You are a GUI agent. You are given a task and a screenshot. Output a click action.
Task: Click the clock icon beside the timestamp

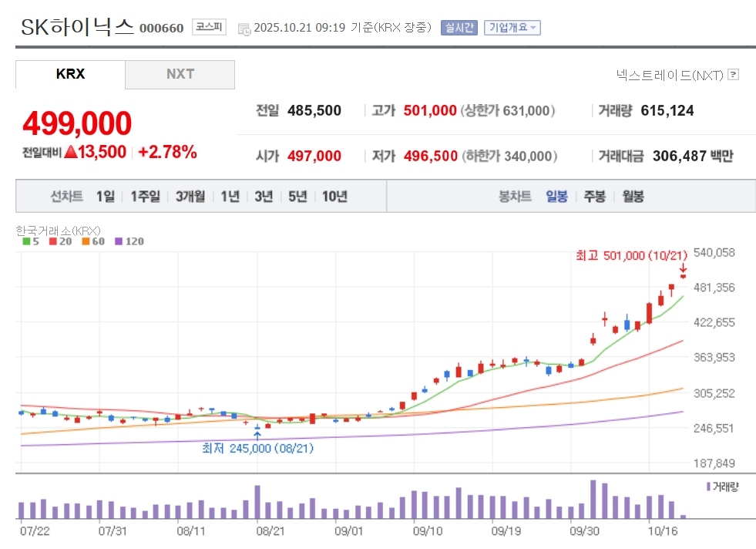[x=244, y=29]
